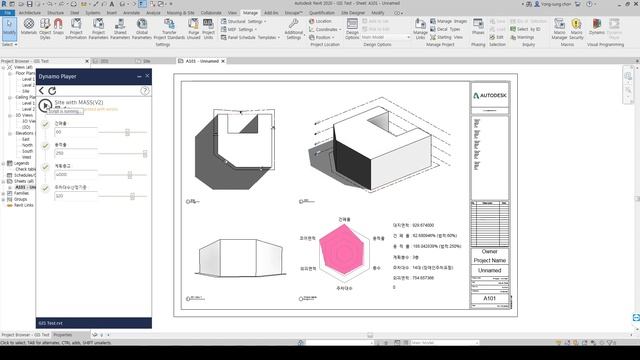Select the A101 sheet in Project Browser
The width and height of the screenshot is (640, 360).
25,187
